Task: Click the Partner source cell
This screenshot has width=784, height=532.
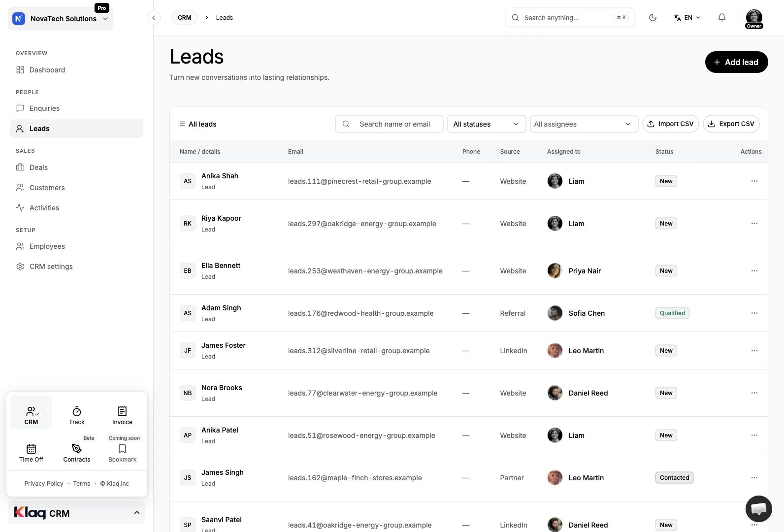Action: 512,478
